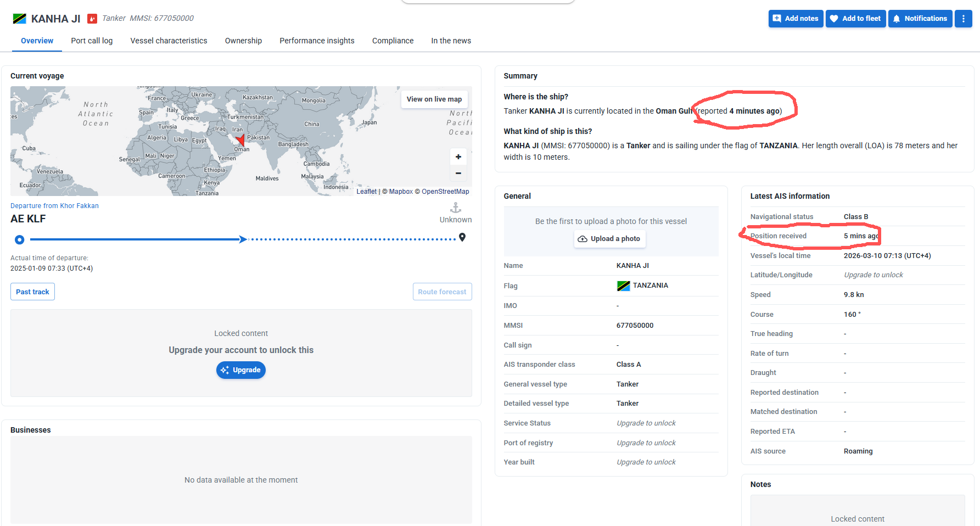Click the voyage progress arrow head
Screen dimensions: 980x526
(x=243, y=239)
